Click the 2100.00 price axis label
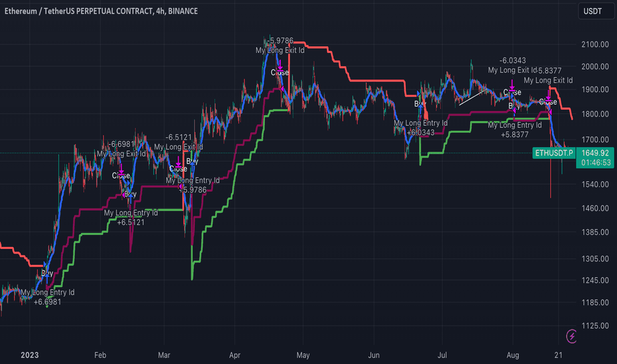 (595, 44)
